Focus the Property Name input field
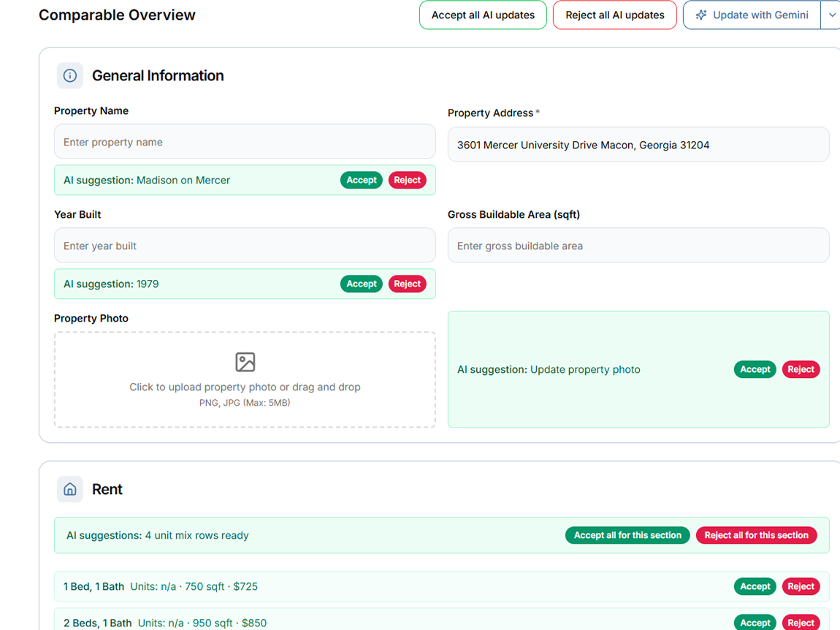 tap(245, 142)
